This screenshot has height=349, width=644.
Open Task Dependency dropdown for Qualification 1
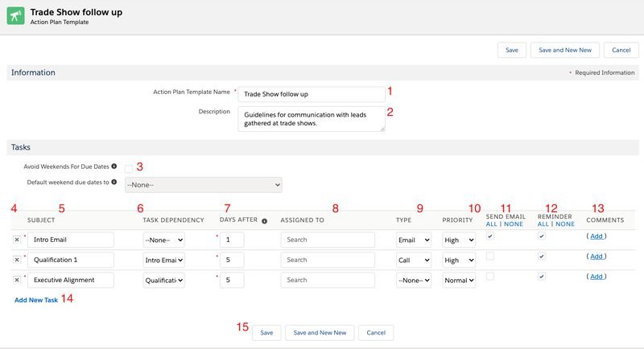tap(164, 260)
